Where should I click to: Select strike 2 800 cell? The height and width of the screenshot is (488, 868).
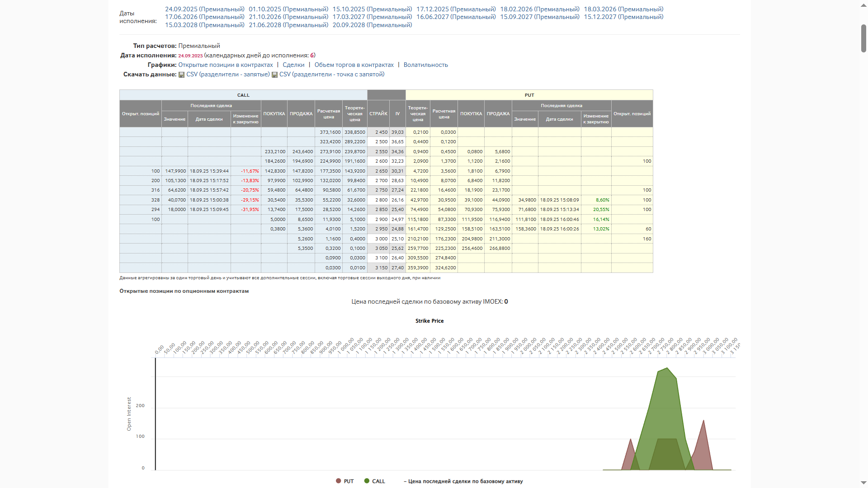(x=378, y=200)
